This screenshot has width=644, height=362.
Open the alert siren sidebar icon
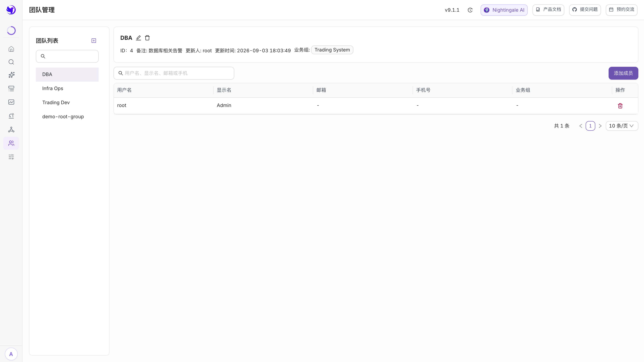click(x=11, y=116)
